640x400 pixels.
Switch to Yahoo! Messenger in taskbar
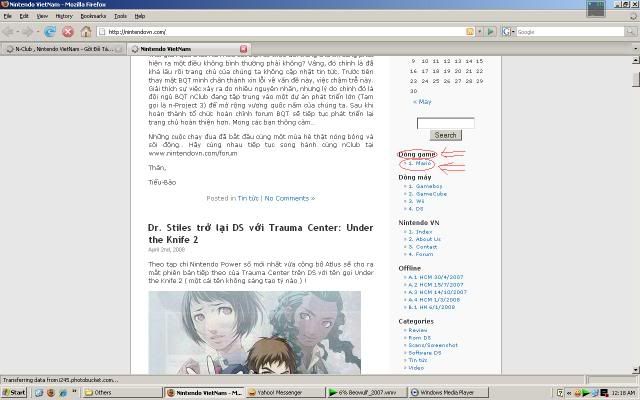(286, 393)
